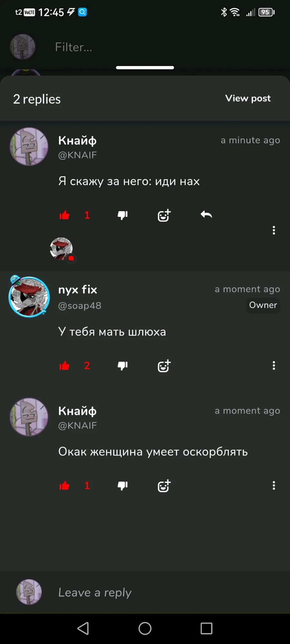Add reaction to first Кнайф comment

(x=164, y=215)
